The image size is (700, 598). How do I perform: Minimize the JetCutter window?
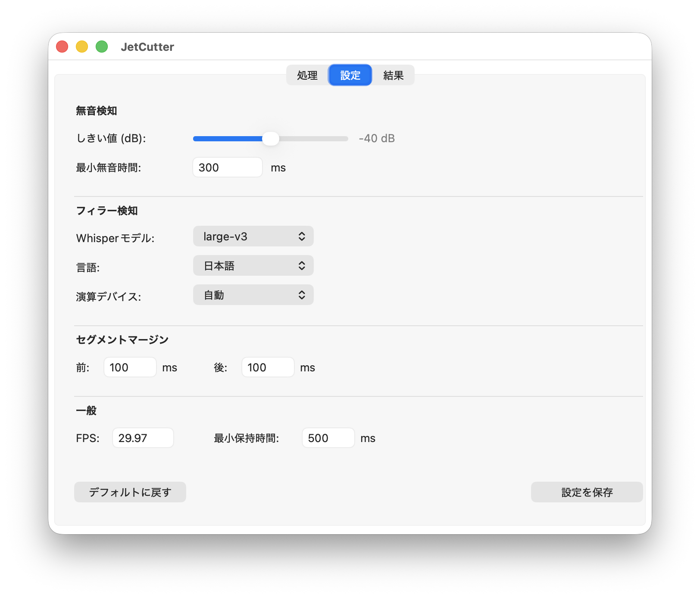pyautogui.click(x=82, y=47)
